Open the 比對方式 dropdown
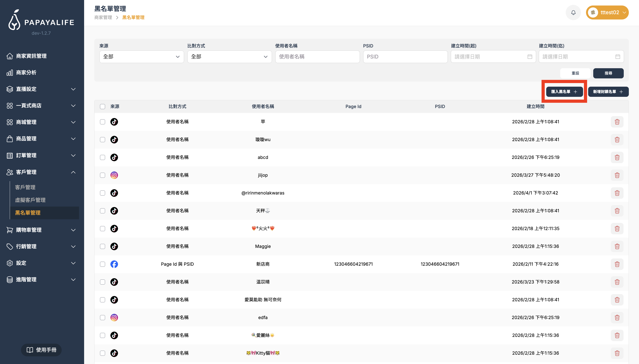Image resolution: width=639 pixels, height=364 pixels. 229,57
